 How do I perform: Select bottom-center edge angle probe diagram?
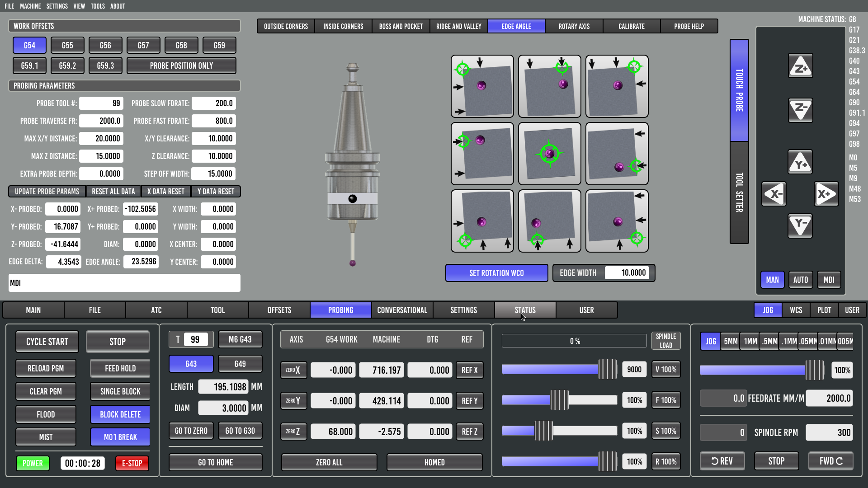[550, 221]
